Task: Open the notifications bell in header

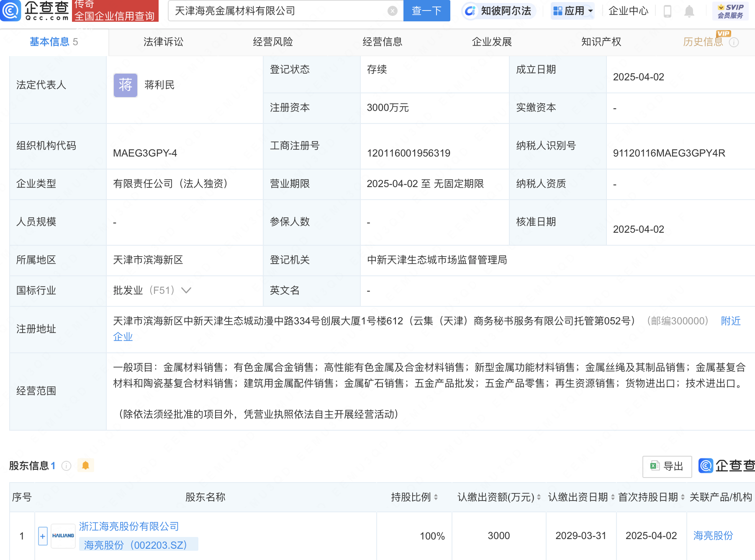Action: 689,11
